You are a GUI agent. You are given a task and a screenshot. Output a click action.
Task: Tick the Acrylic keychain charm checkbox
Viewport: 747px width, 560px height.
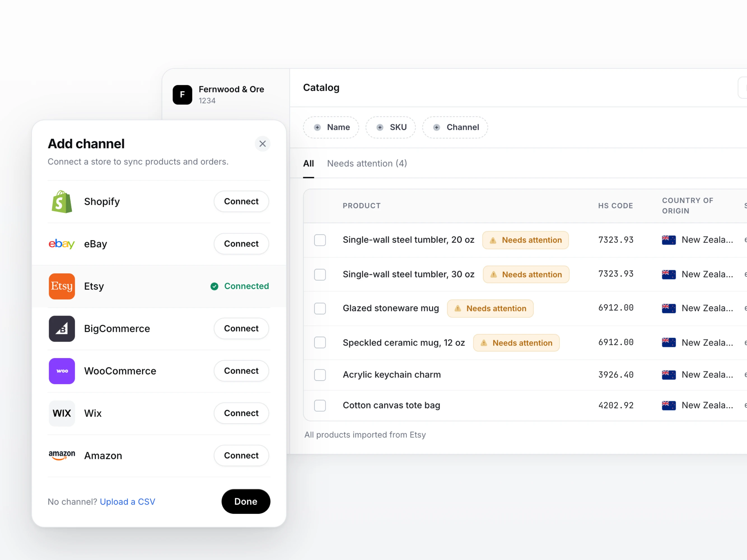(x=320, y=375)
